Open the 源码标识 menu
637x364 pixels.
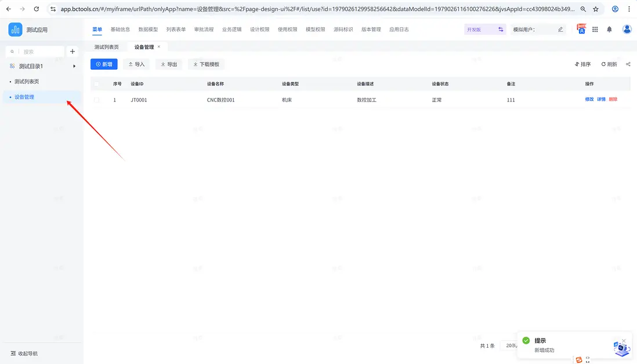click(x=343, y=30)
